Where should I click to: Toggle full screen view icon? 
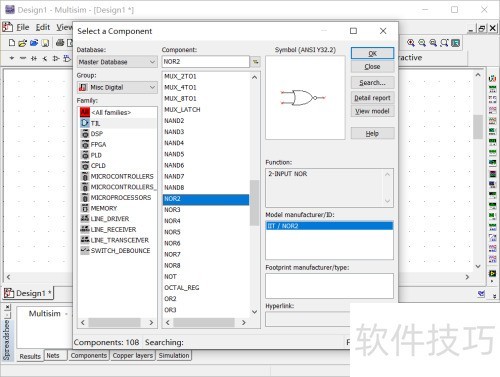click(456, 43)
